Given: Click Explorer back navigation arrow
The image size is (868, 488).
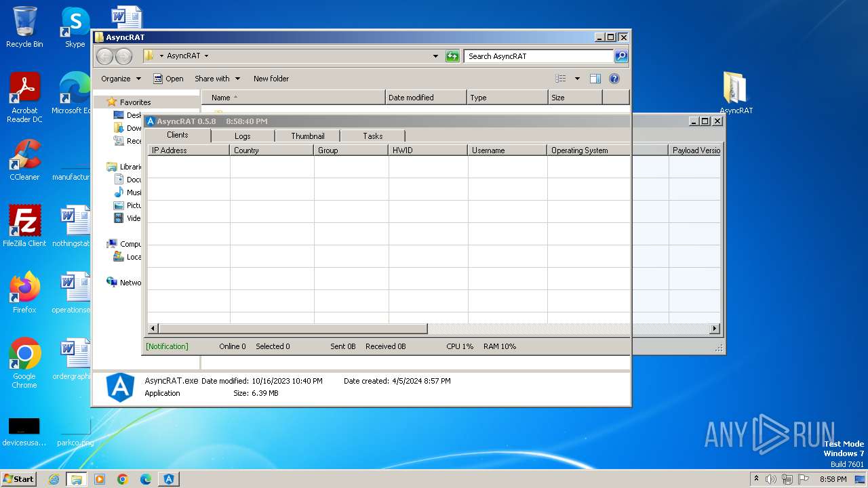Looking at the screenshot, I should click(104, 56).
